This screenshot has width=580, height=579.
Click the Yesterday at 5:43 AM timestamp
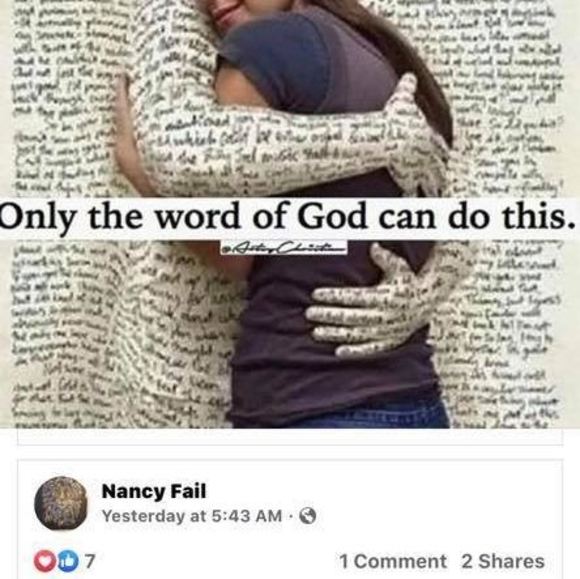[x=192, y=516]
